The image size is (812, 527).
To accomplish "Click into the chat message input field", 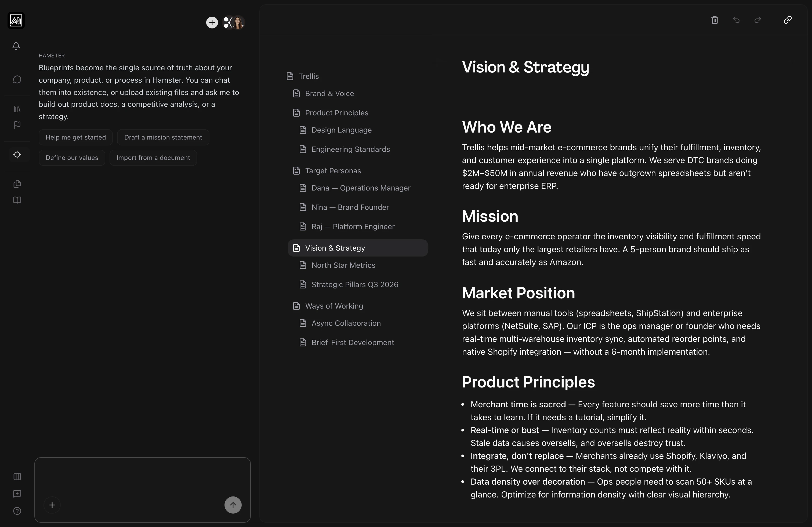I will (x=143, y=477).
